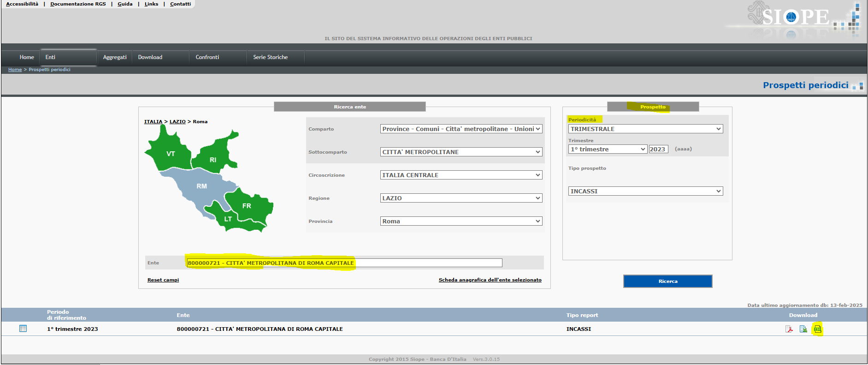This screenshot has width=868, height=365.
Task: Choose a quarter in the Trimestre dropdown
Action: pos(607,150)
